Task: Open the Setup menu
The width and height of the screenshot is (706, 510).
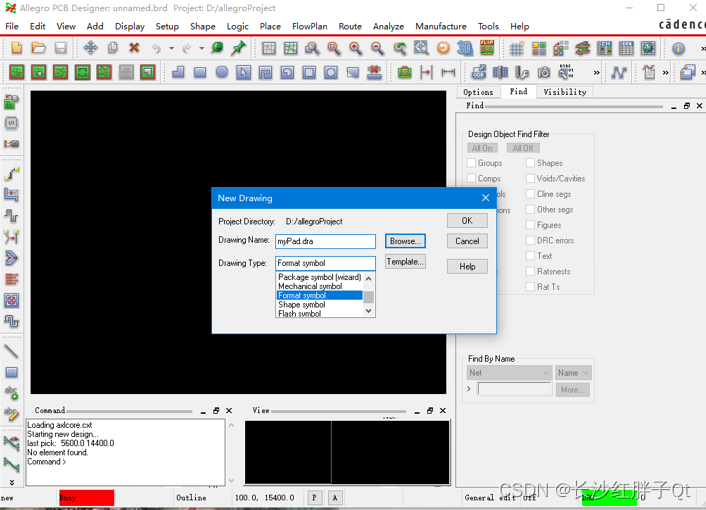Action: [x=167, y=26]
